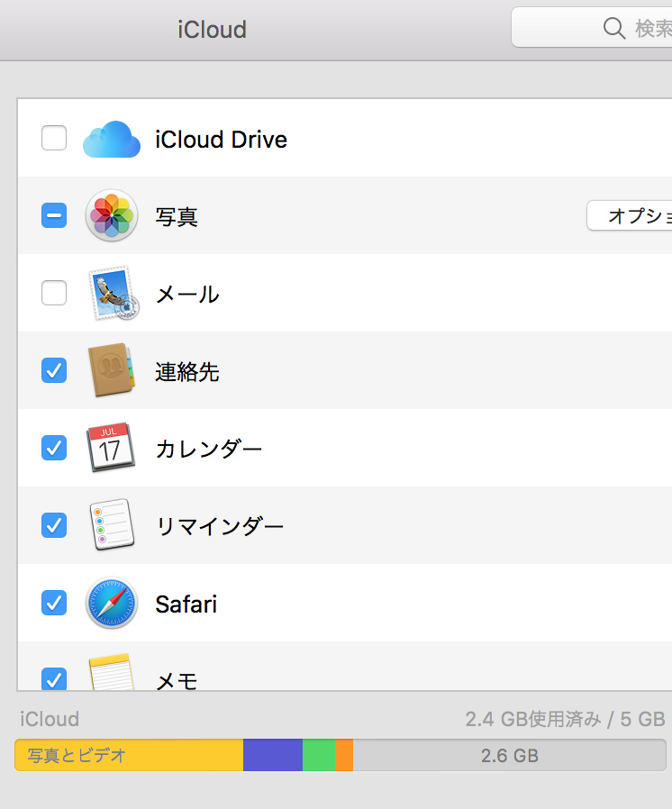This screenshot has height=809, width=672.
Task: Uncheck the カレンダー checkbox
Action: 54,448
